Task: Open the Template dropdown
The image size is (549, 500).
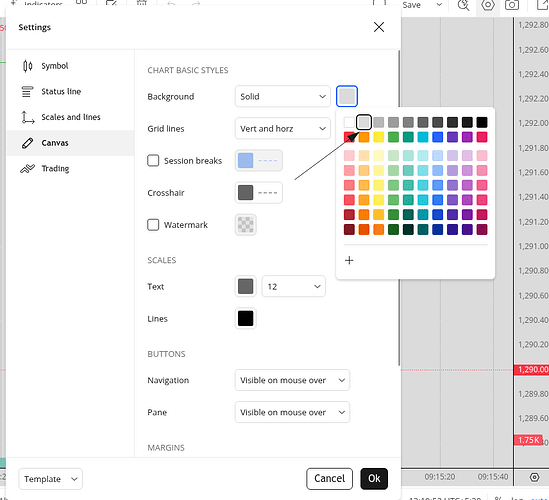Action: click(50, 479)
